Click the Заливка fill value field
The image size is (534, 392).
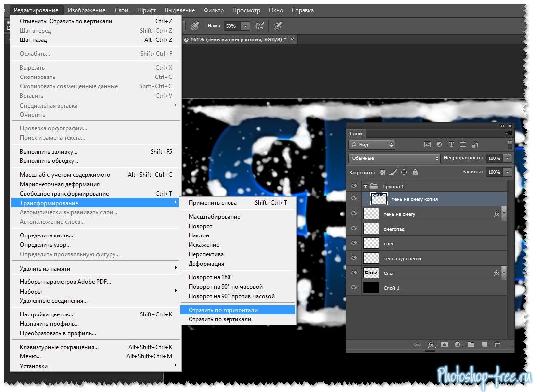(x=494, y=172)
